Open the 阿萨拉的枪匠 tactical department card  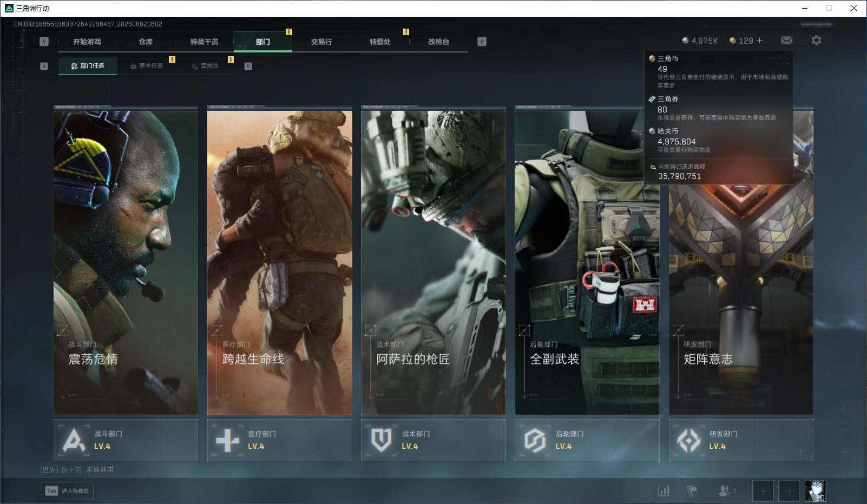pyautogui.click(x=433, y=261)
